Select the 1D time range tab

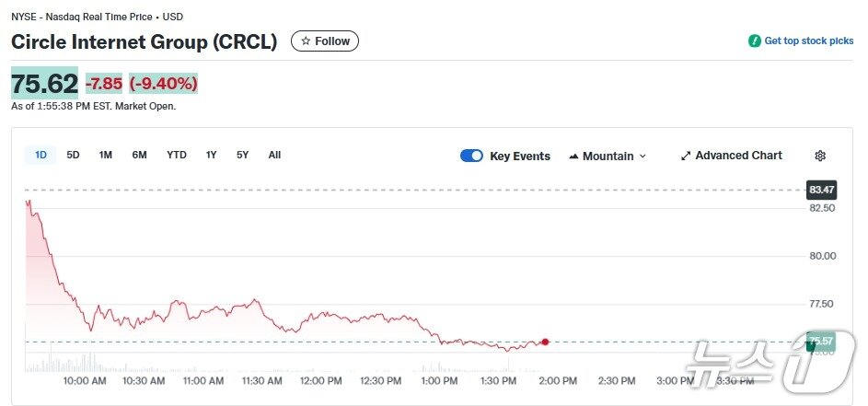[41, 155]
